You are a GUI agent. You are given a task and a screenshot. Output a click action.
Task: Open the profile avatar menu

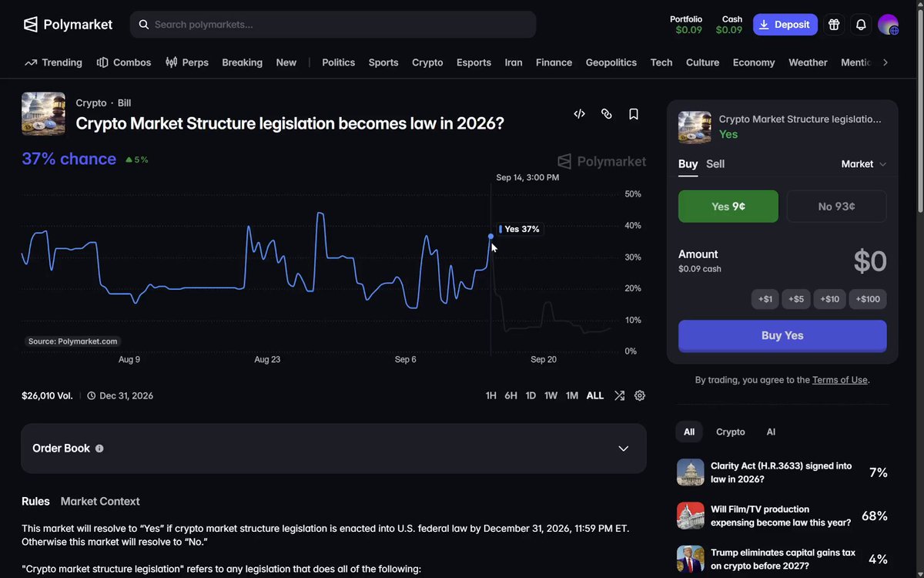[889, 25]
